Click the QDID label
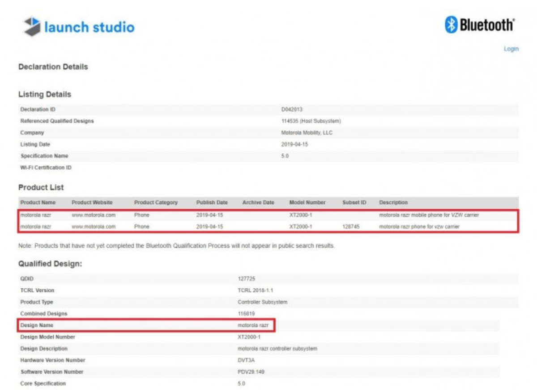The image size is (537, 392). [x=27, y=278]
